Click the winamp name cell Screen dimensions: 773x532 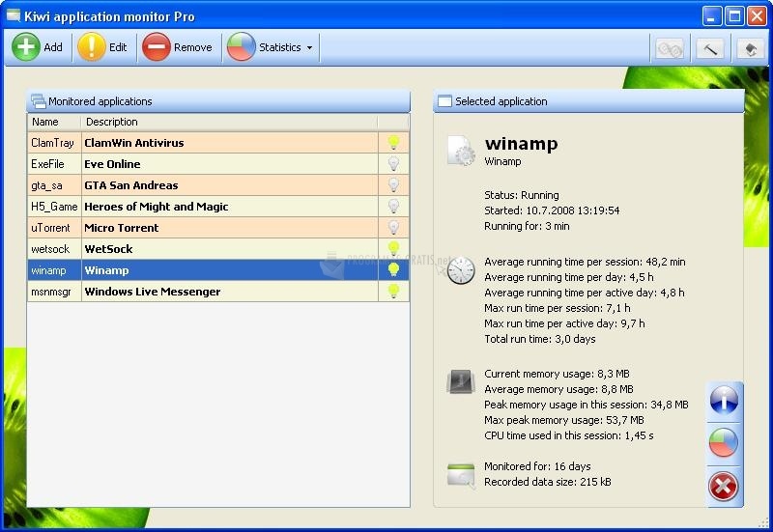tap(54, 270)
